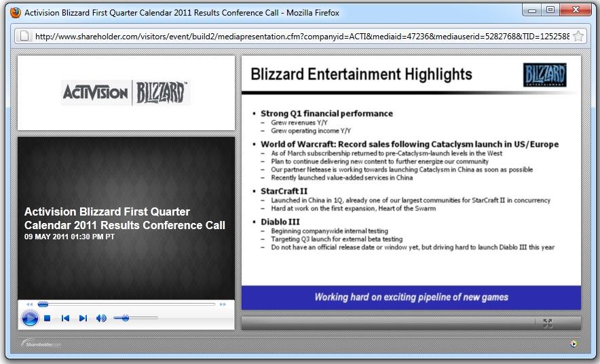Click the 'Heart of the Swarm' expansion line
This screenshot has height=364, width=600.
tap(353, 209)
